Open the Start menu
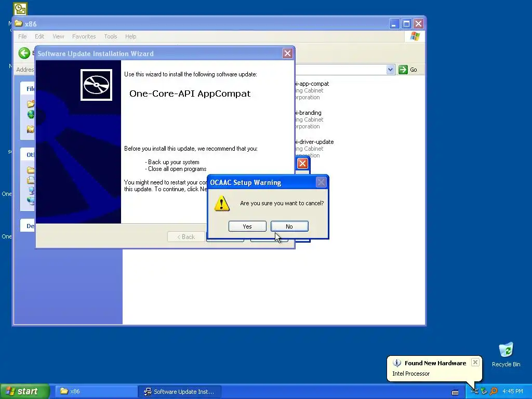532x399 pixels. (24, 391)
